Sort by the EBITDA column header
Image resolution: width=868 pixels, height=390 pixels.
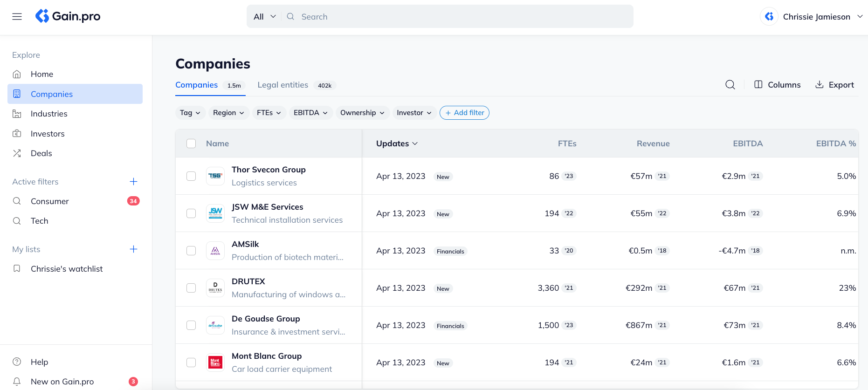(x=748, y=144)
